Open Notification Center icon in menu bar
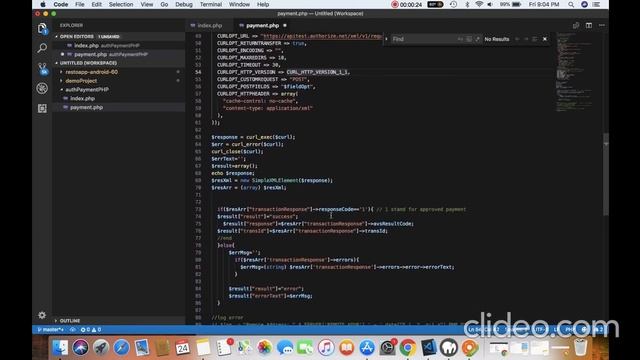This screenshot has height=360, width=640. (596, 4)
